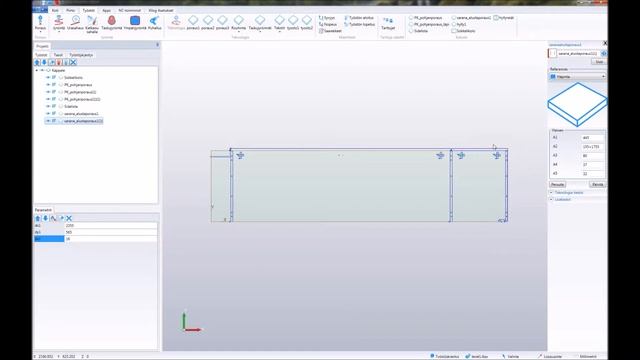The width and height of the screenshot is (640, 360).
Task: Switch to the Työstöjärjestys panel tab
Action: (x=81, y=55)
